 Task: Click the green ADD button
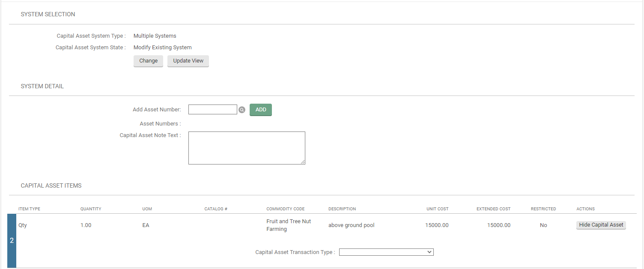point(260,110)
